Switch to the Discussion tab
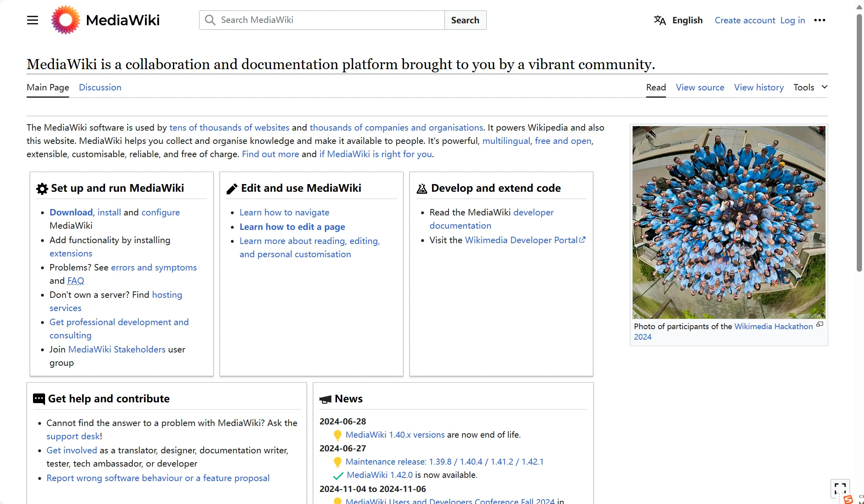 (x=100, y=87)
